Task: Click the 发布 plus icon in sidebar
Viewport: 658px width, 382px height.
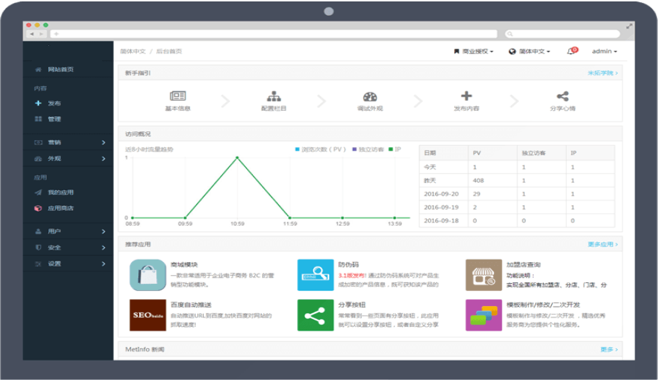Action: pyautogui.click(x=38, y=103)
